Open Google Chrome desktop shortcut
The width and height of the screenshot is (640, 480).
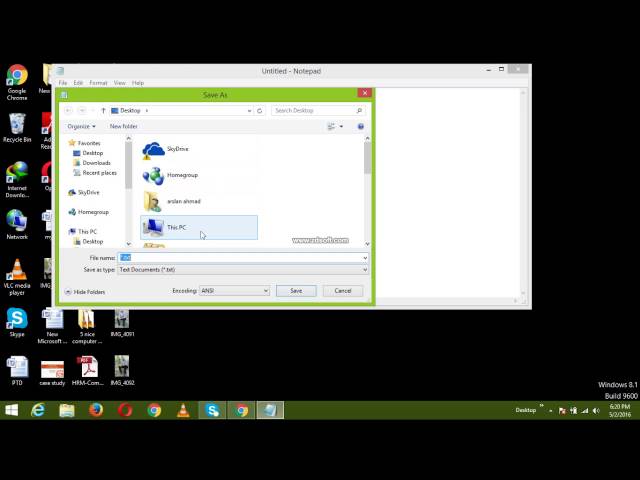(17, 82)
